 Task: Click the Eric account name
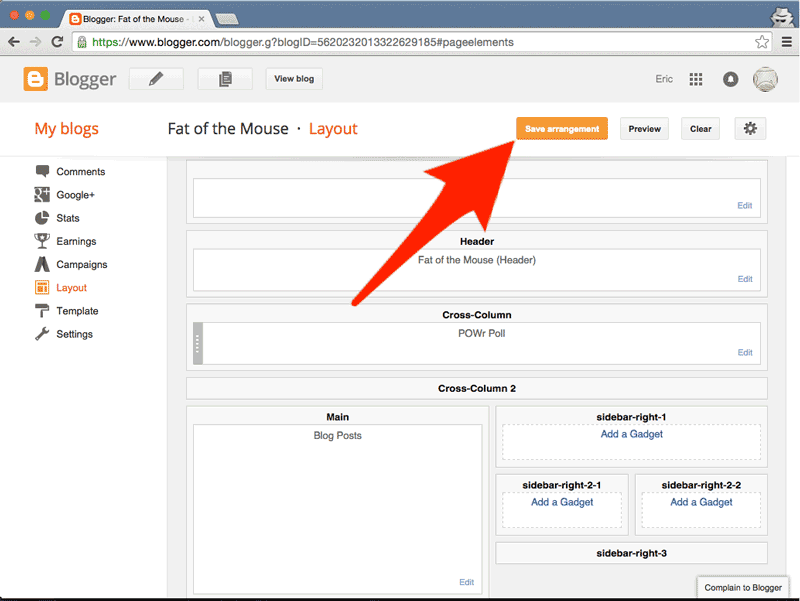(x=664, y=79)
